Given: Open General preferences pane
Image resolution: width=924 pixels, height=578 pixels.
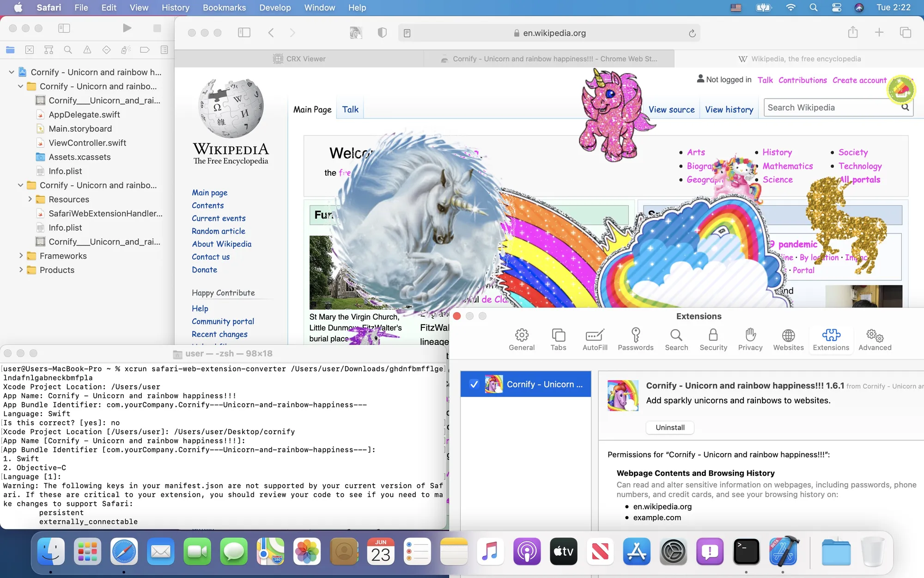Looking at the screenshot, I should pyautogui.click(x=522, y=340).
